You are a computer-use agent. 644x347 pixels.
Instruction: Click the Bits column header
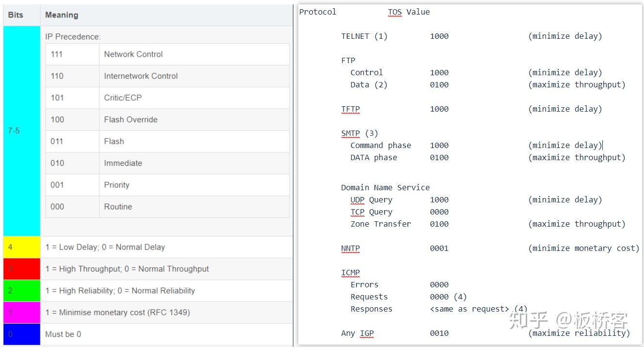(16, 15)
